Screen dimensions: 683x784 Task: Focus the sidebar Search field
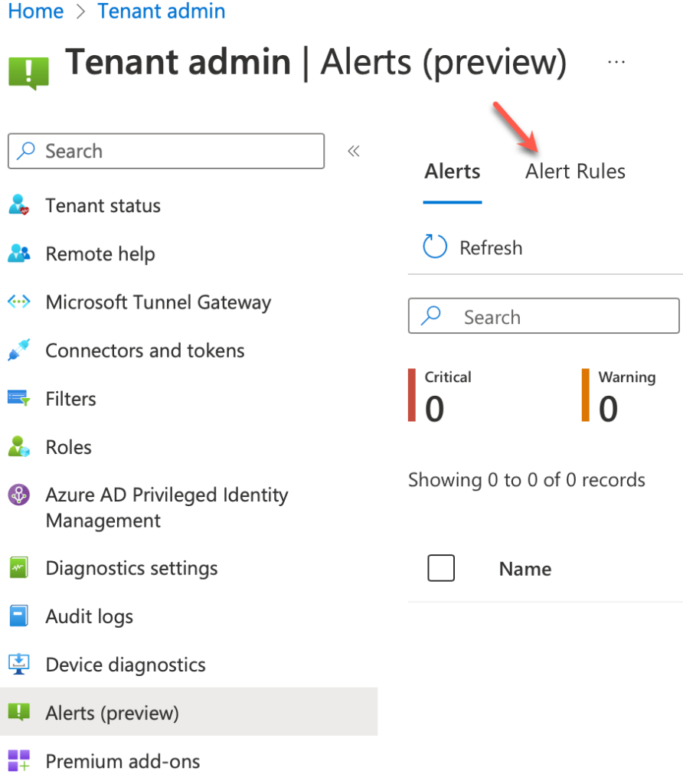tap(166, 151)
